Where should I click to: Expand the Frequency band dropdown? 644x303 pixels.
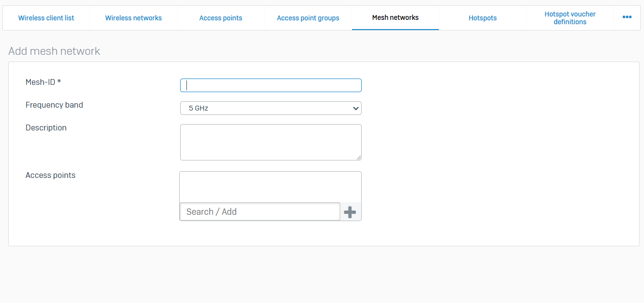271,108
